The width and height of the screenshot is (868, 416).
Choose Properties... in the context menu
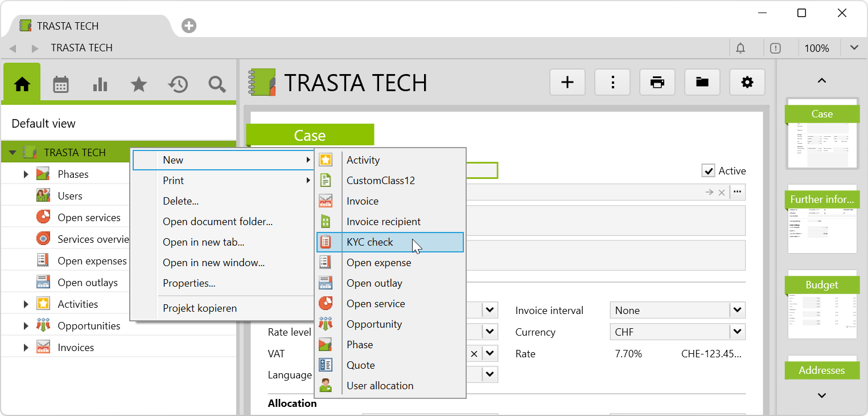[x=189, y=283]
